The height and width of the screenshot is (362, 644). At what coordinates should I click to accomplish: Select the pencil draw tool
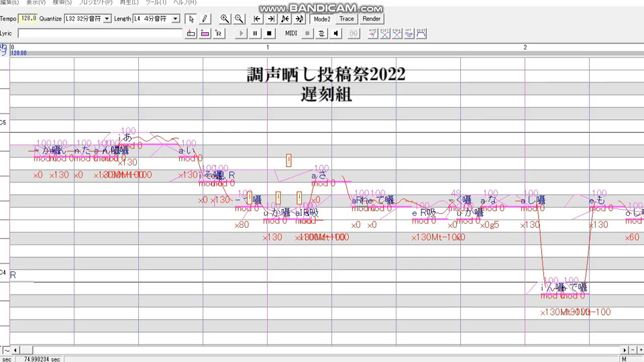(205, 19)
